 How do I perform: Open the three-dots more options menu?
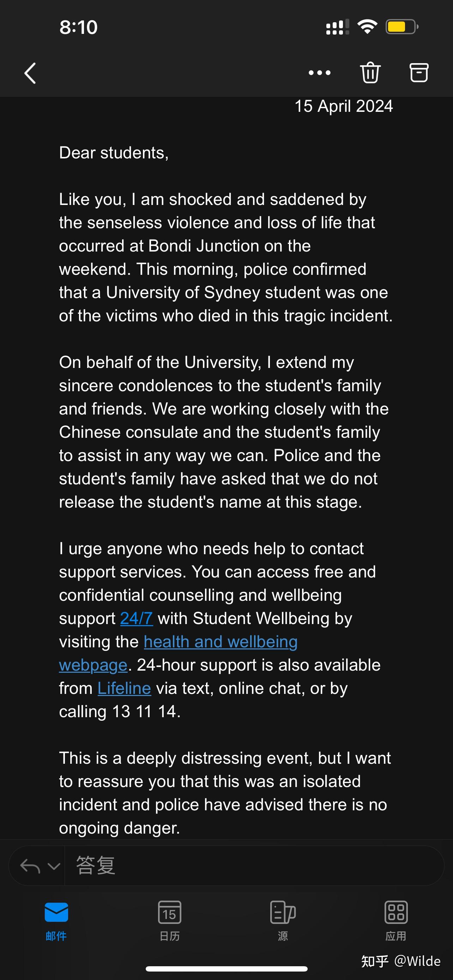coord(320,73)
